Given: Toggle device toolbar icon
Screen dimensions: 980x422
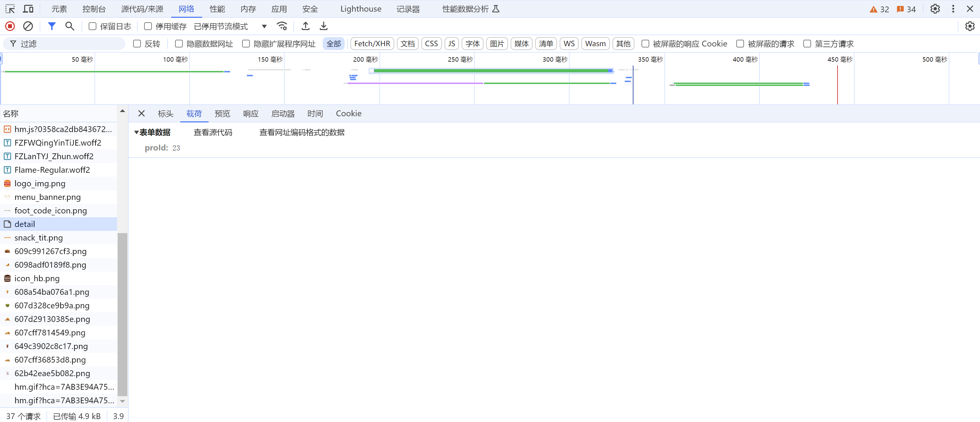Looking at the screenshot, I should (28, 9).
